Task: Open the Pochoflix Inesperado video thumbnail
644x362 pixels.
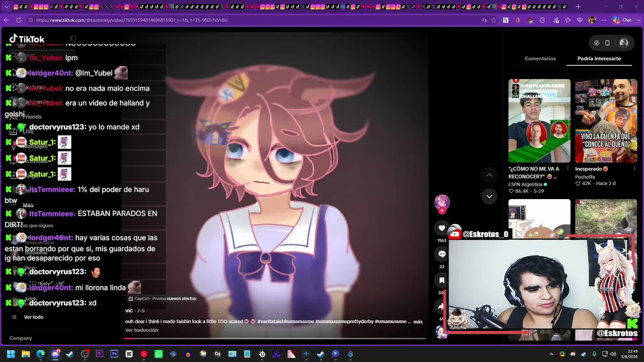Action: [x=606, y=121]
